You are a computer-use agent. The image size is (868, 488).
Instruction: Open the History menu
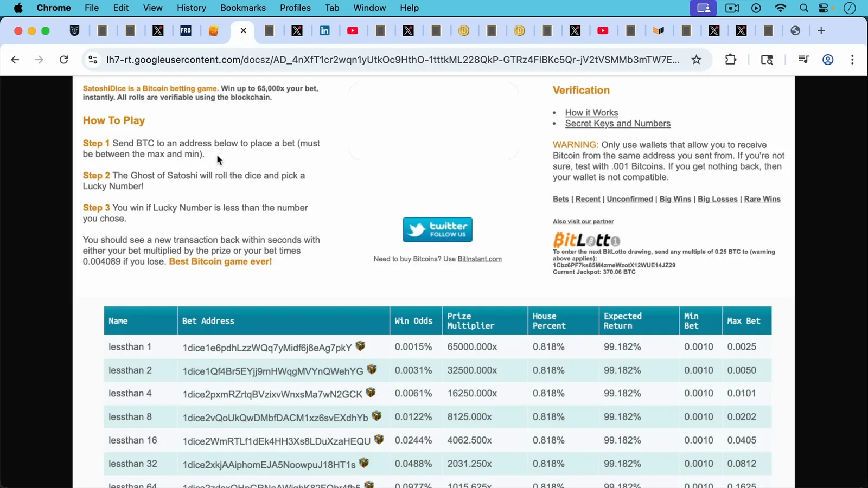[x=192, y=8]
